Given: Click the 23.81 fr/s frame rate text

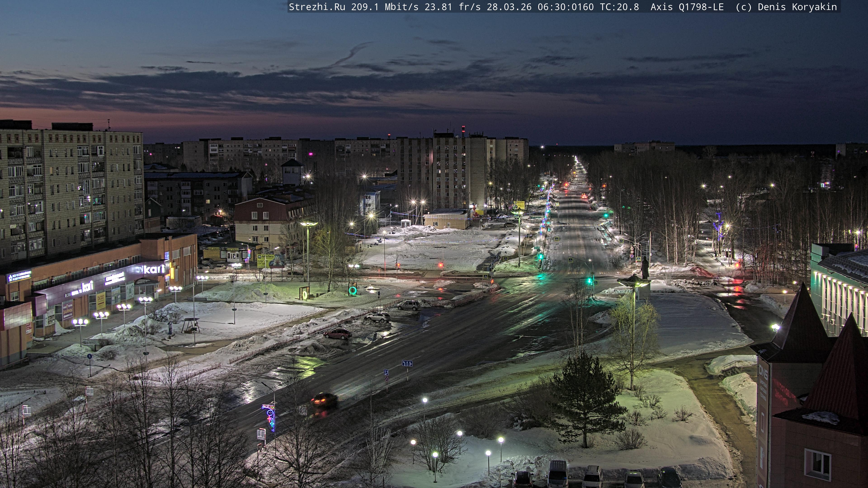Looking at the screenshot, I should point(452,7).
